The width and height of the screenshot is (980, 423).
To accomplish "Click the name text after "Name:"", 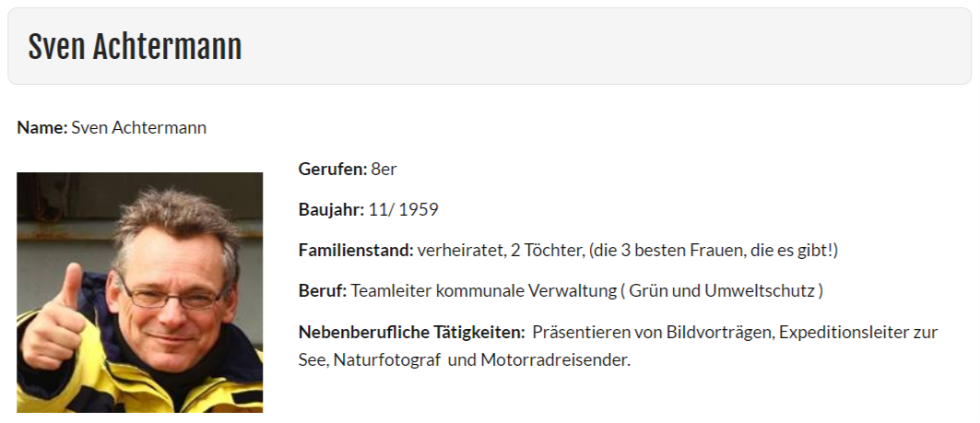I will 139,127.
